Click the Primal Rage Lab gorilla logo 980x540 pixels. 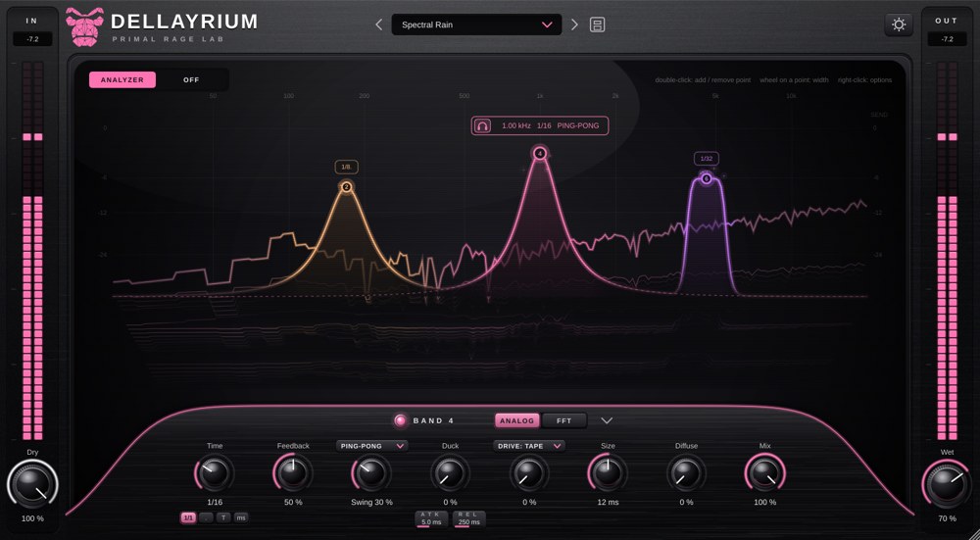85,26
